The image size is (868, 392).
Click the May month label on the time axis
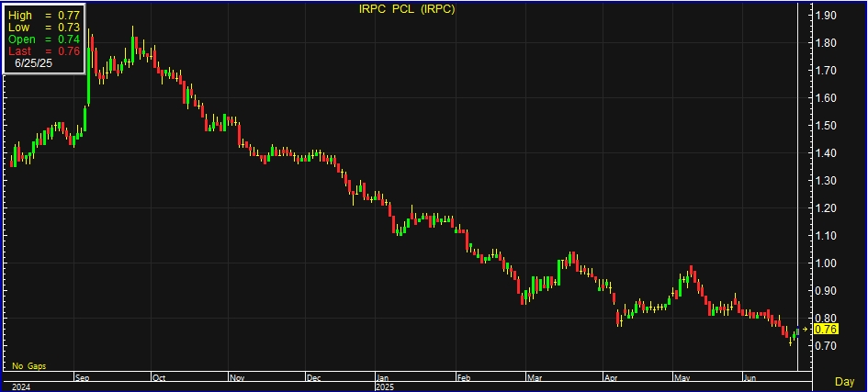(682, 378)
